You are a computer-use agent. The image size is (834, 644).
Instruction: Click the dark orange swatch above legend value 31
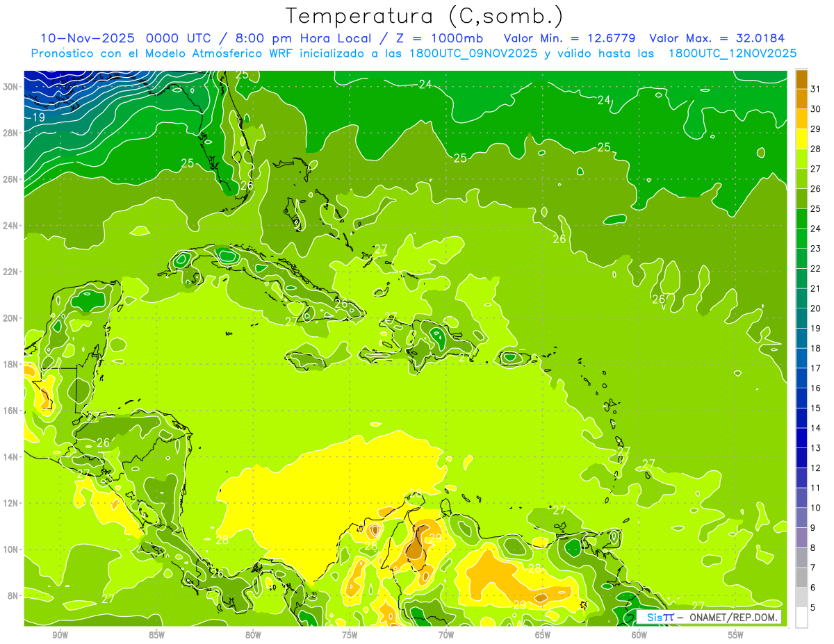pos(801,79)
